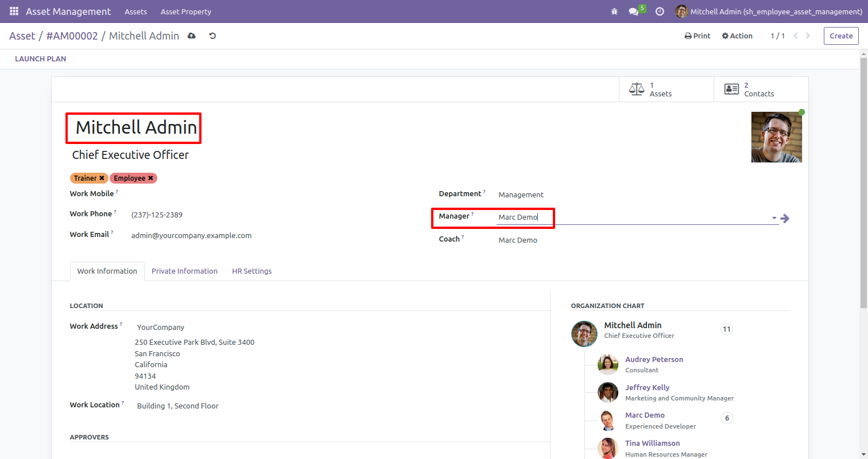Click the Create button

pos(841,36)
